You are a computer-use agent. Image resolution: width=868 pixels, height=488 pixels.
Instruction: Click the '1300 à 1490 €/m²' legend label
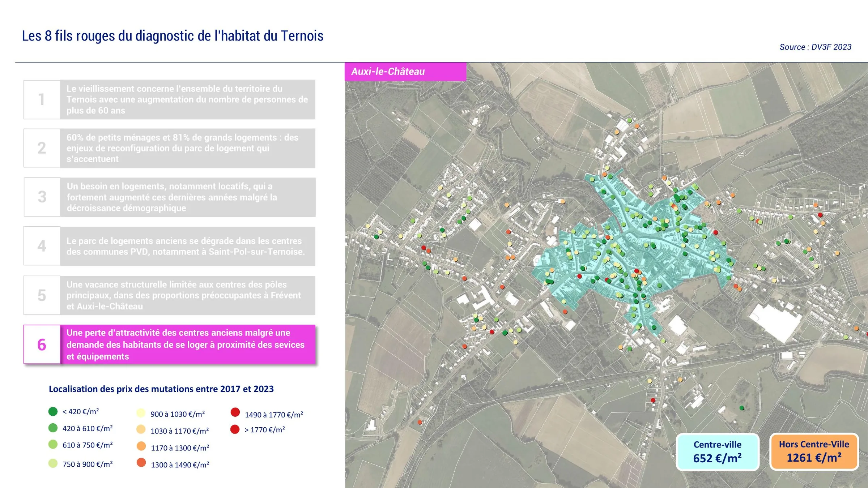(180, 465)
